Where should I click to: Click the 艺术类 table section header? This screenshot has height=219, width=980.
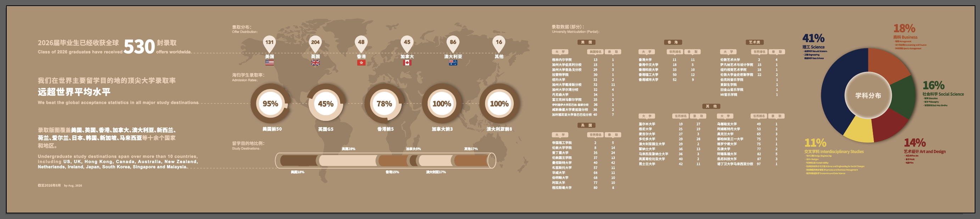coord(755,42)
